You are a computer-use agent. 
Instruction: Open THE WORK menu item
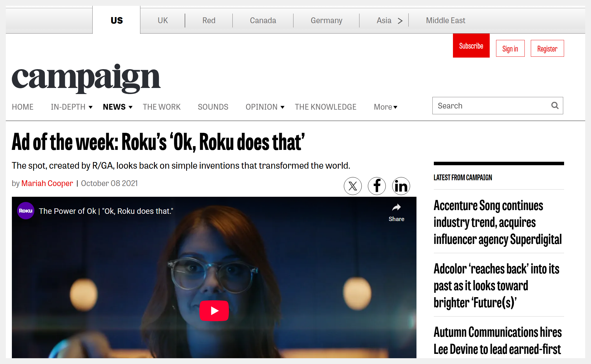click(161, 107)
